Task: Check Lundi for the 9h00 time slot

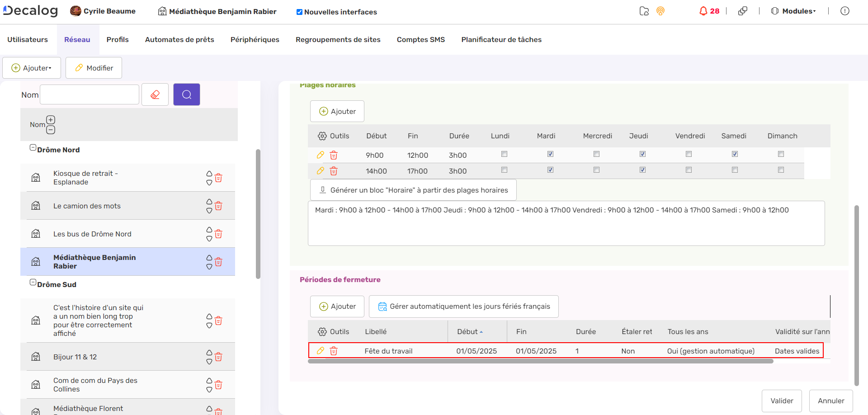Action: pyautogui.click(x=504, y=154)
